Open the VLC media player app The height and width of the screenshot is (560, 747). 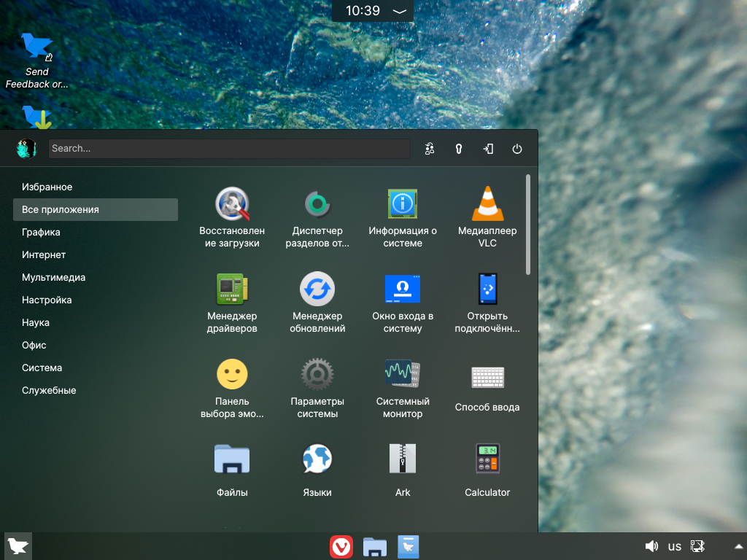point(487,217)
